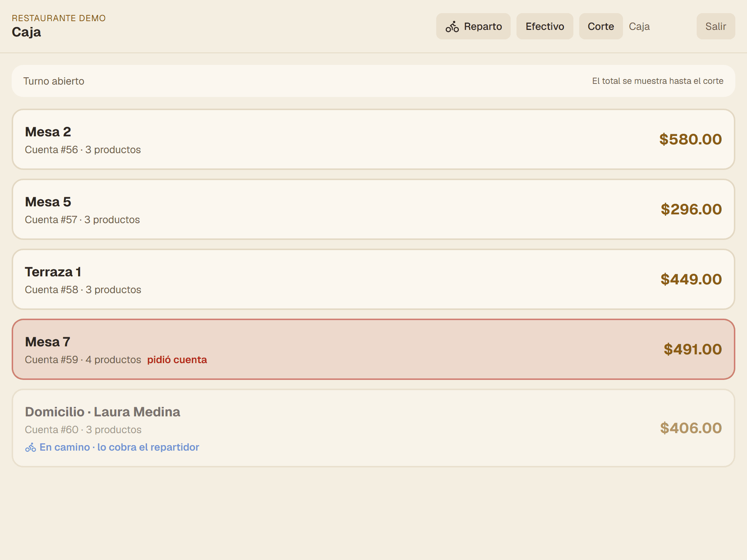Click the Turno abierto status banner
Screen dimensions: 747x560
(373, 81)
